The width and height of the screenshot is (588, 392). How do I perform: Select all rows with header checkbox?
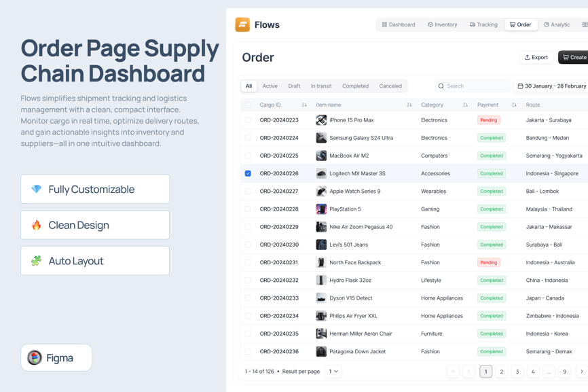[x=248, y=105]
